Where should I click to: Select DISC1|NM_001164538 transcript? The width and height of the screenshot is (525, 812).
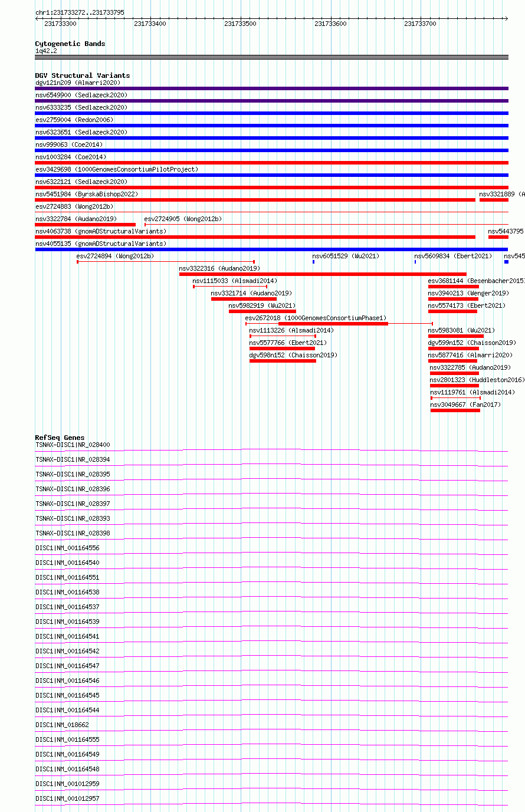pyautogui.click(x=271, y=598)
